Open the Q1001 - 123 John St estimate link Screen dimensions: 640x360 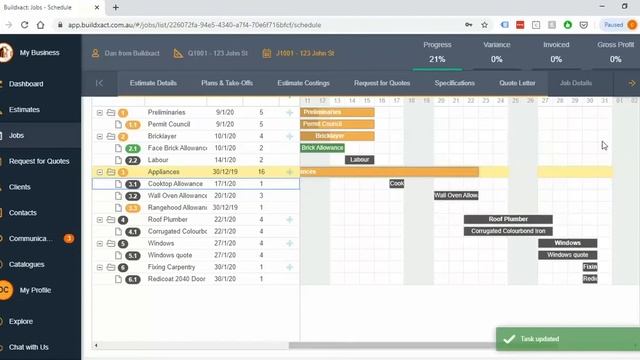click(211, 53)
